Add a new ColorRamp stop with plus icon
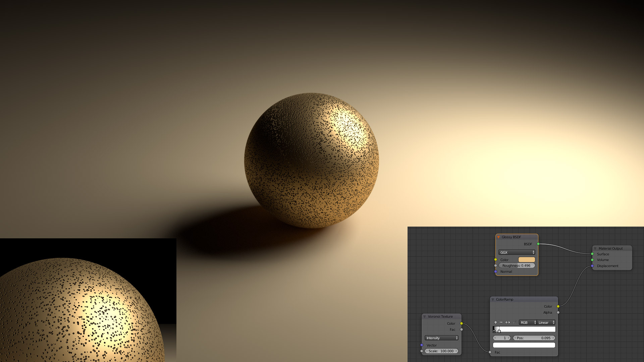This screenshot has width=644, height=362. [495, 322]
